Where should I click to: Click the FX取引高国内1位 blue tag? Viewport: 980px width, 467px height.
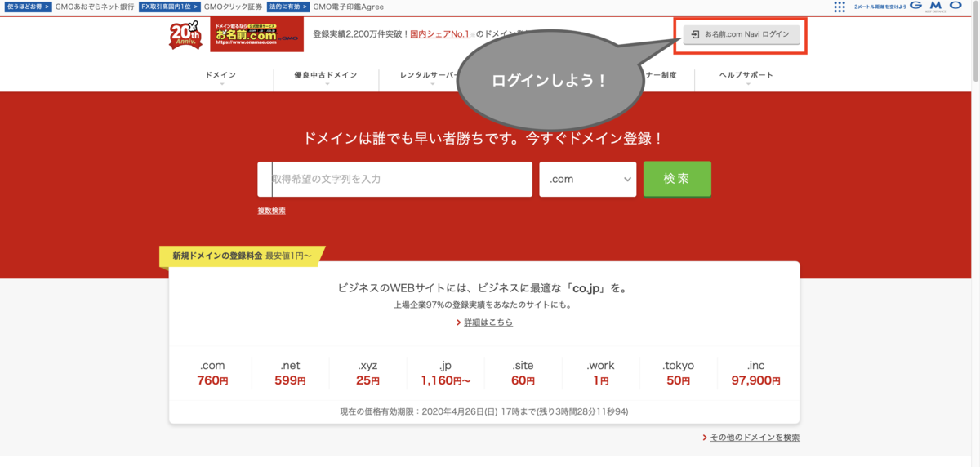[169, 7]
